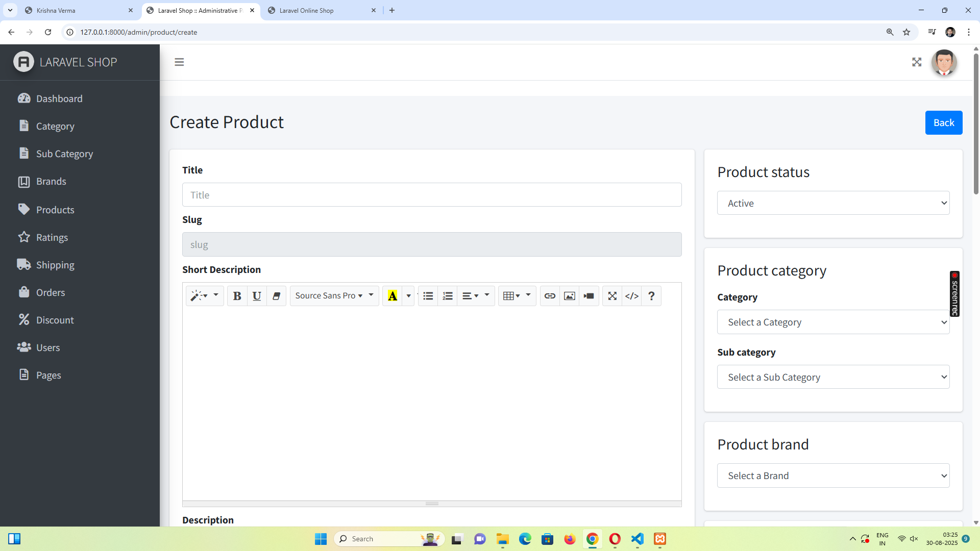980x551 pixels.
Task: Open Chrome three-dot menu
Action: click(968, 32)
